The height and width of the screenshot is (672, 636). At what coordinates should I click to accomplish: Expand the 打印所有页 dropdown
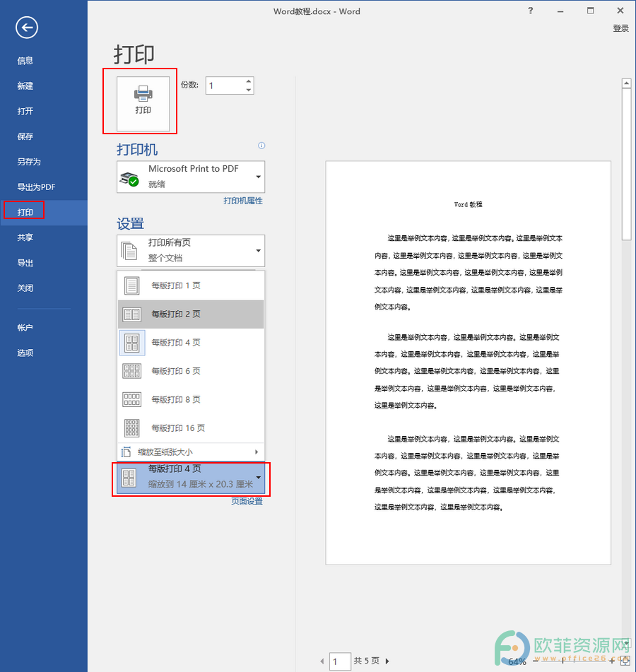coord(191,250)
